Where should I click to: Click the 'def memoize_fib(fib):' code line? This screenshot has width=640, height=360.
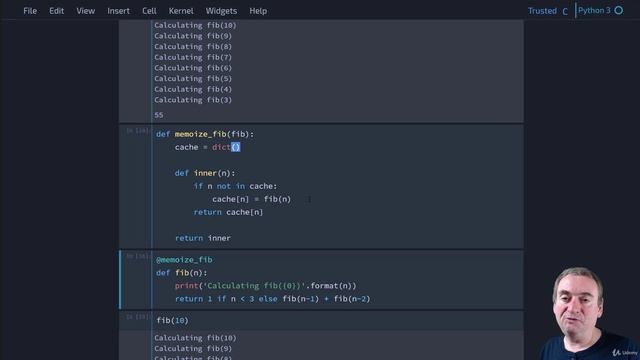click(x=204, y=134)
